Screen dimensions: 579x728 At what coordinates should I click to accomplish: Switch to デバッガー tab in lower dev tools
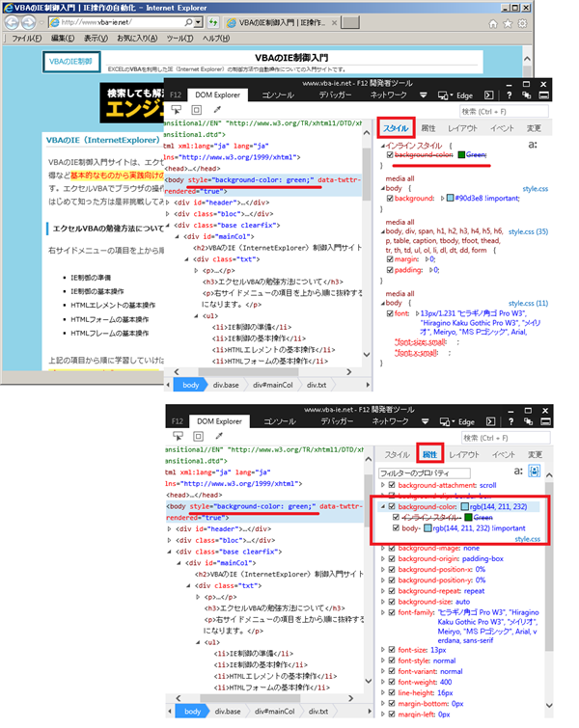(x=337, y=421)
